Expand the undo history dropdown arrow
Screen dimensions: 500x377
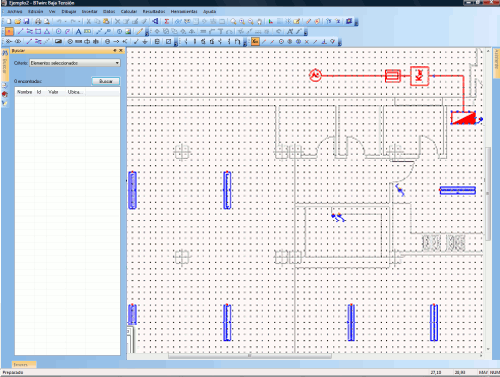65,21
